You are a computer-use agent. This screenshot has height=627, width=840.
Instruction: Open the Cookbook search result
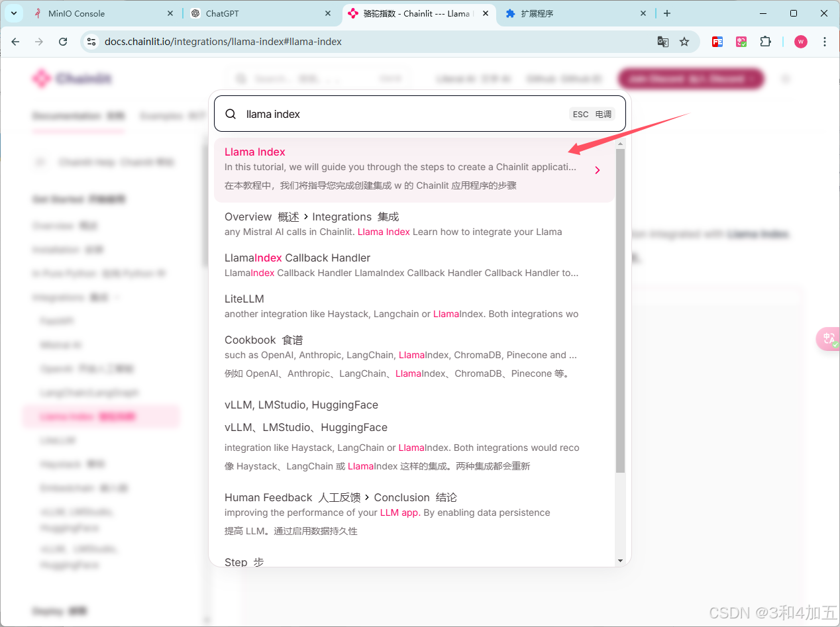point(414,357)
